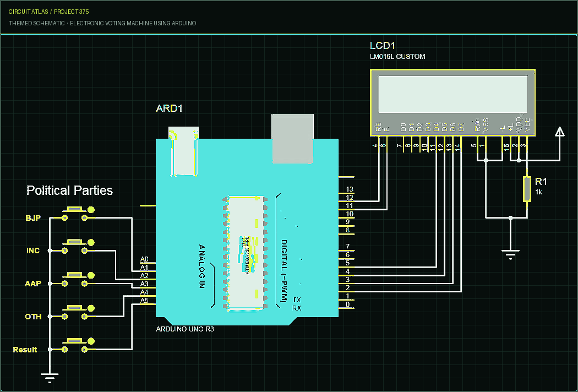578x392 pixels.
Task: Select the LCD 'VEE' pin label
Action: coord(527,125)
